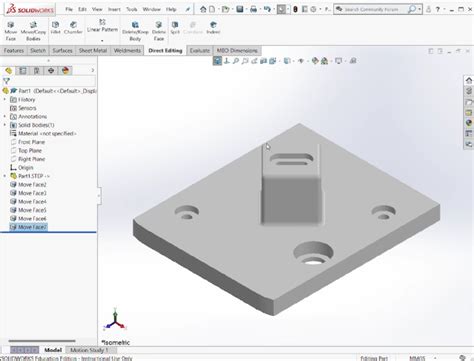Open the Help menu
This screenshot has width=474, height=361.
171,9
